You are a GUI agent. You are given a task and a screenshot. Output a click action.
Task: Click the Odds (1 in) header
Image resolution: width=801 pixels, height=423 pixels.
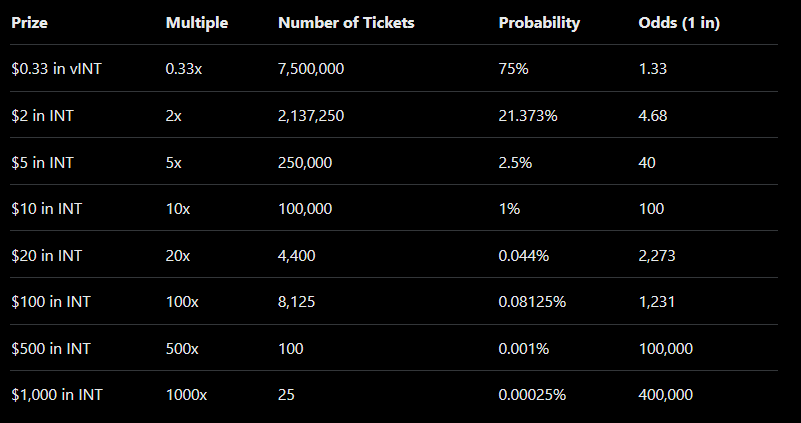coord(679,23)
